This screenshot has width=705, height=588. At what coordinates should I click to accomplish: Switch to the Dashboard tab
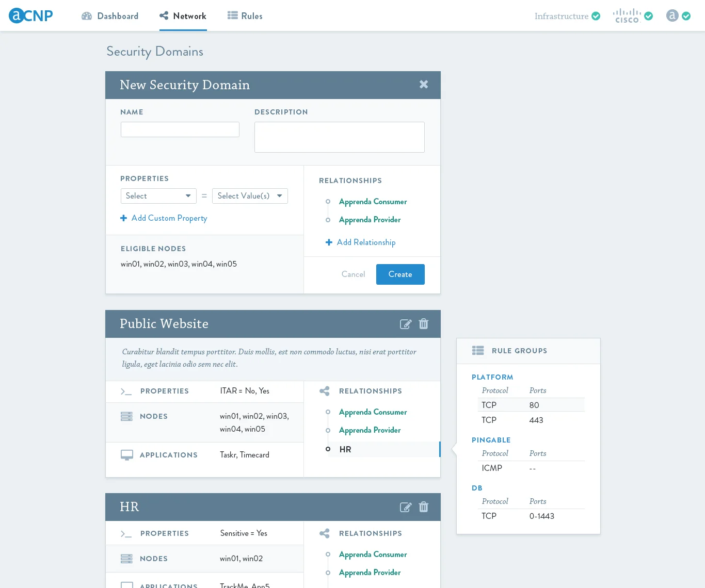pos(110,16)
